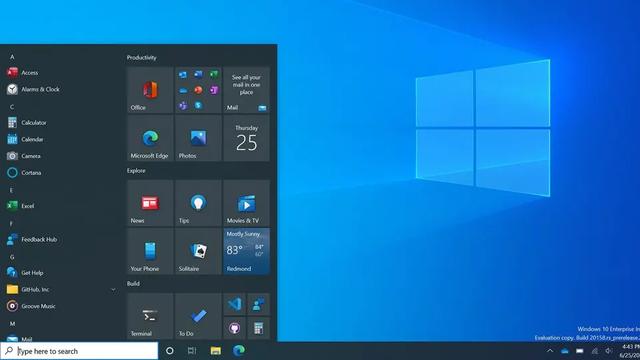Viewport: 640px width, 360px height.
Task: Click the volume tray icon
Action: (609, 351)
